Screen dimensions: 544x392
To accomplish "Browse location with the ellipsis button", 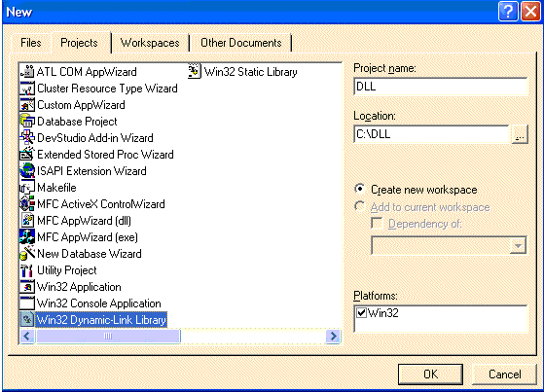I will pos(520,134).
